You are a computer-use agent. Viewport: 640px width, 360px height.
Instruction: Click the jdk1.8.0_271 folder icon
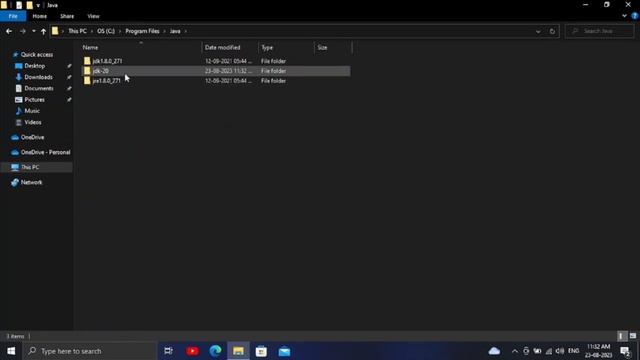(x=87, y=61)
